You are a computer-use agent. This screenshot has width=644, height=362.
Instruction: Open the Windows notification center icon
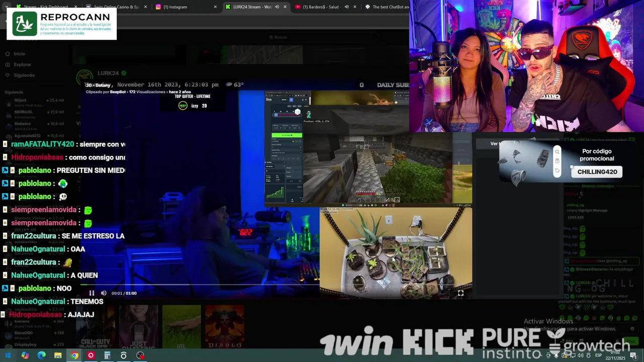pos(635,355)
